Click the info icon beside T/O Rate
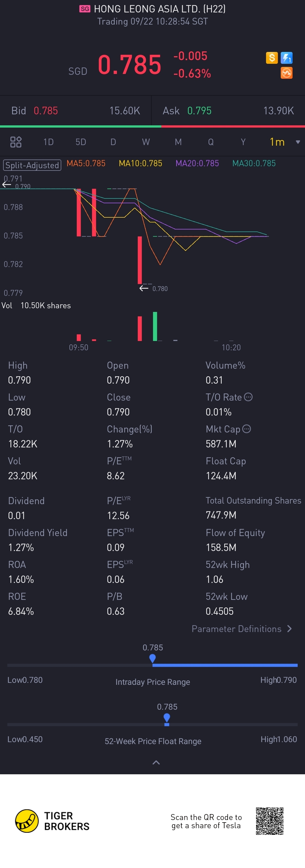305x868 pixels. (x=248, y=397)
